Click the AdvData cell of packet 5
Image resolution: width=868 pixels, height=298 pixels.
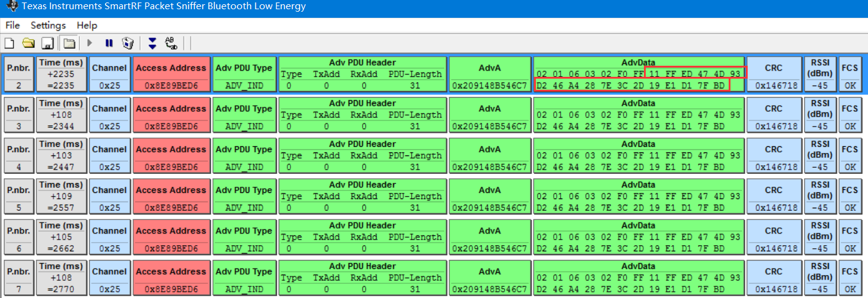638,197
